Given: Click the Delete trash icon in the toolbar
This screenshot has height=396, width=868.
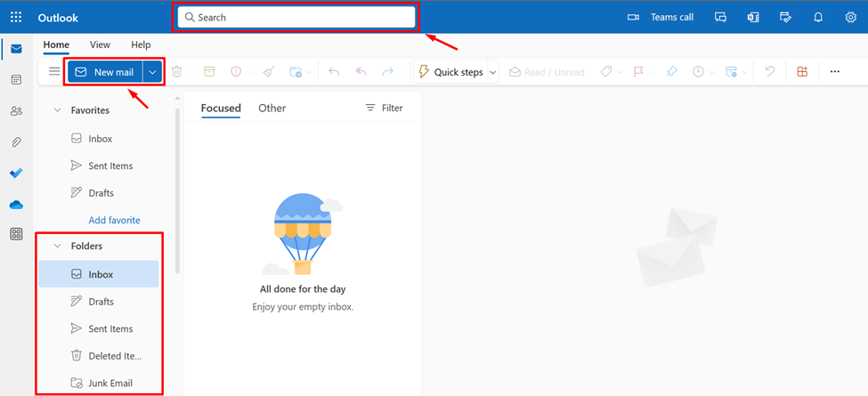Looking at the screenshot, I should 176,72.
